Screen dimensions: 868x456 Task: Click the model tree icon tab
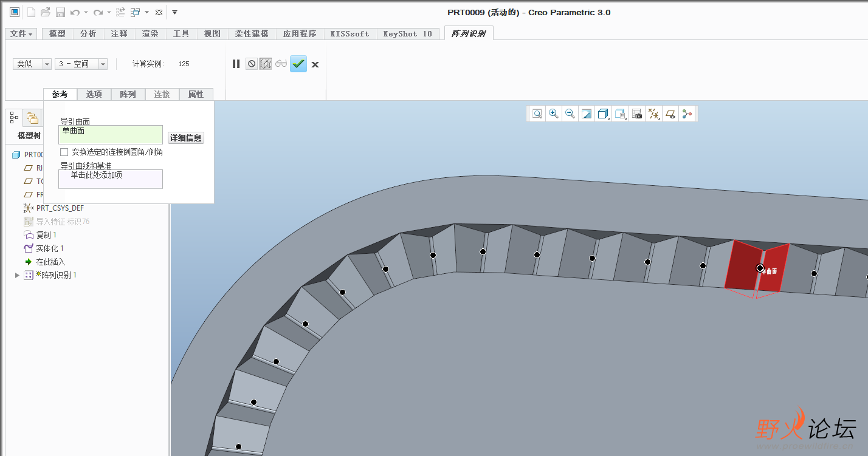14,118
